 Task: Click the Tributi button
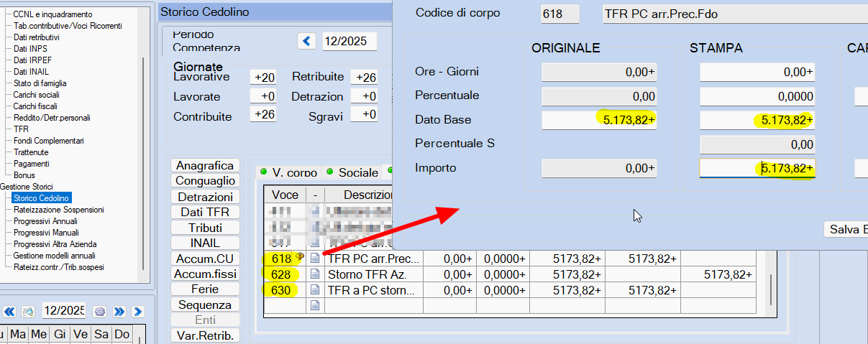point(205,228)
